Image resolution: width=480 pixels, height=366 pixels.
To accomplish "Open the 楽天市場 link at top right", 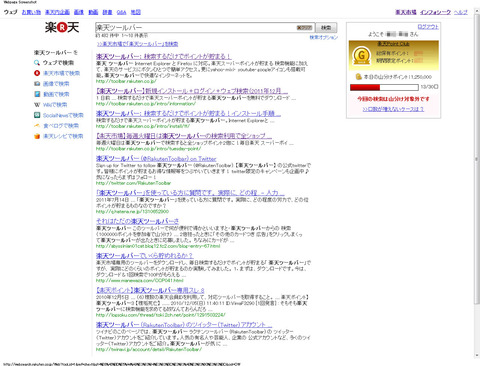I will pos(406,12).
